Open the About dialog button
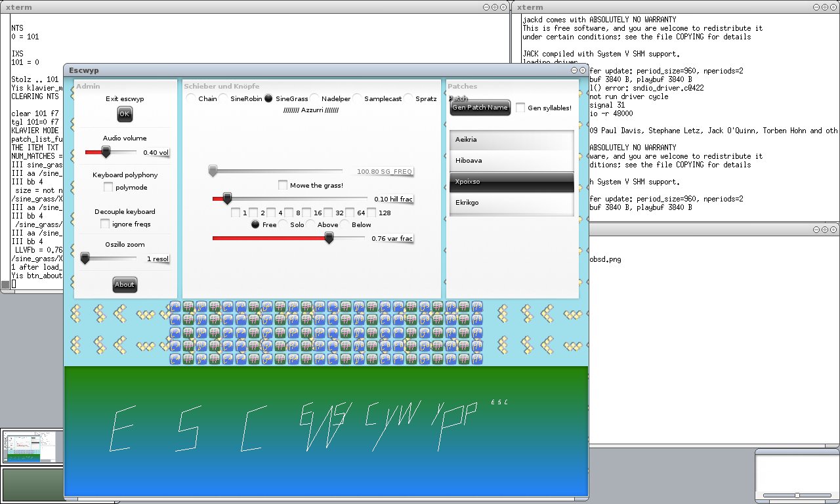Screen dimensions: 840x504 pyautogui.click(x=124, y=284)
